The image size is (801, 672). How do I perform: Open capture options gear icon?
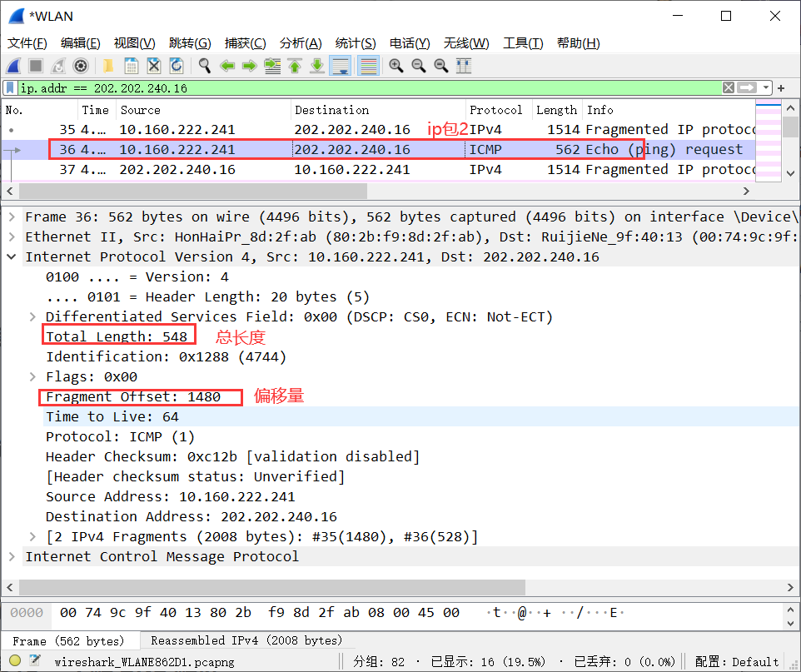pos(81,66)
